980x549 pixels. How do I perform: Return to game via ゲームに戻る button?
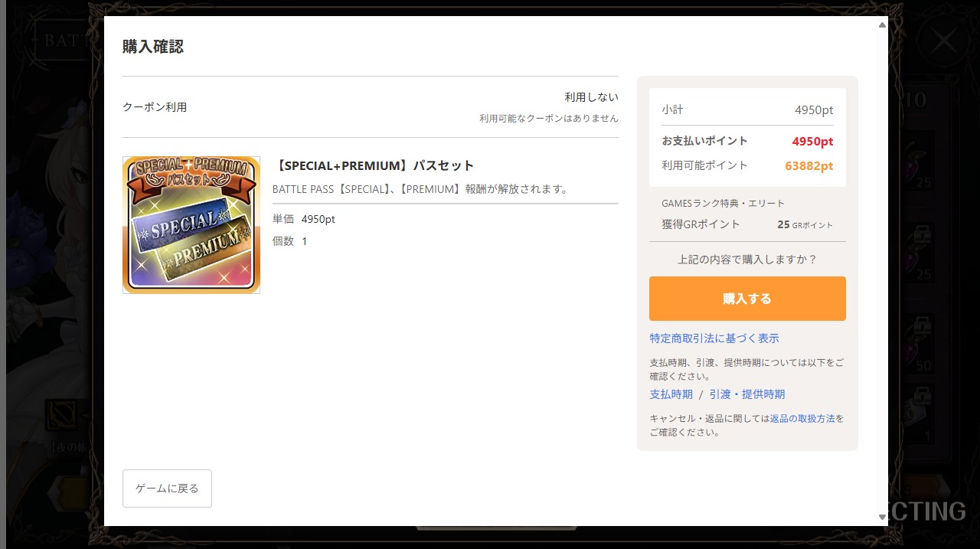[x=167, y=489]
